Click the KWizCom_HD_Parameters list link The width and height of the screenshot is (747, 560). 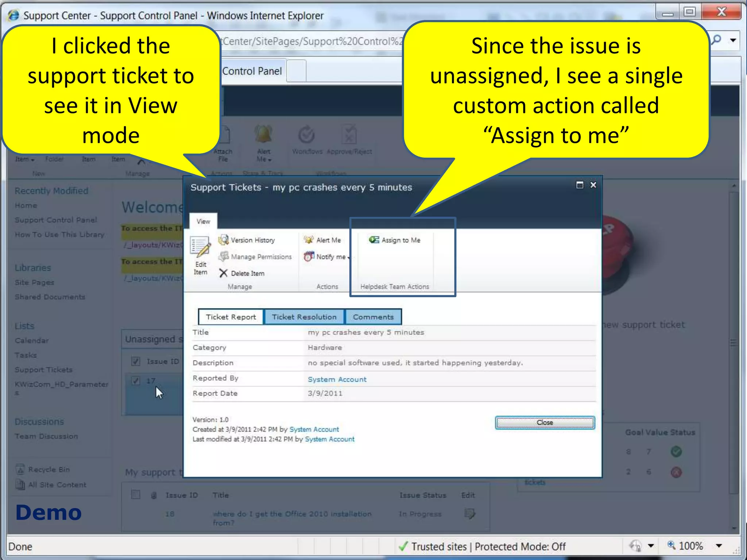pyautogui.click(x=61, y=388)
